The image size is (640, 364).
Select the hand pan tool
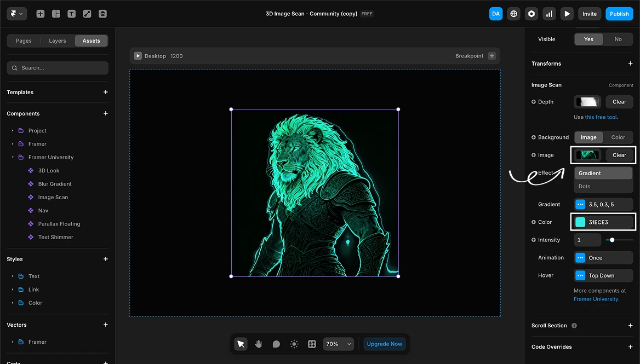coord(259,344)
